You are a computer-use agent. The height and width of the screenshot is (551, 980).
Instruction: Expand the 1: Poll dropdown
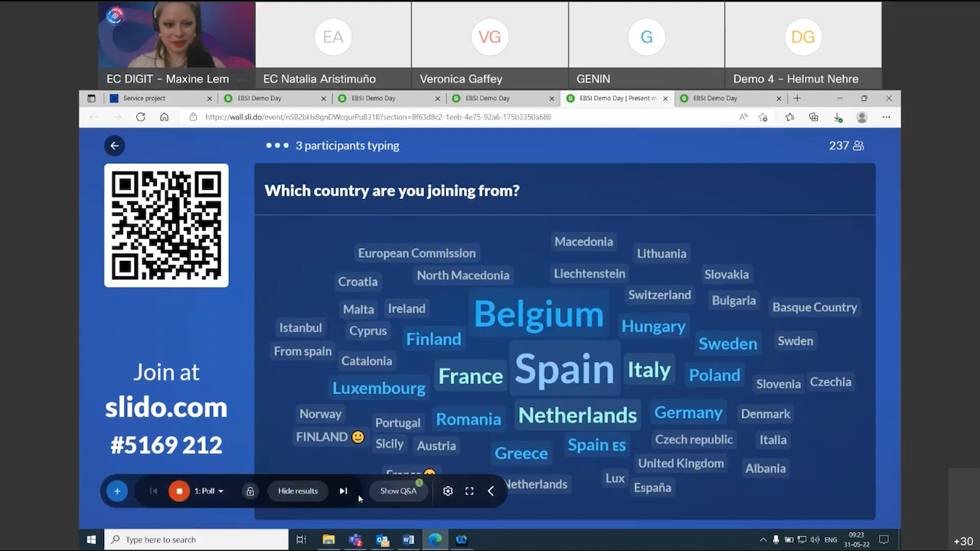209,491
